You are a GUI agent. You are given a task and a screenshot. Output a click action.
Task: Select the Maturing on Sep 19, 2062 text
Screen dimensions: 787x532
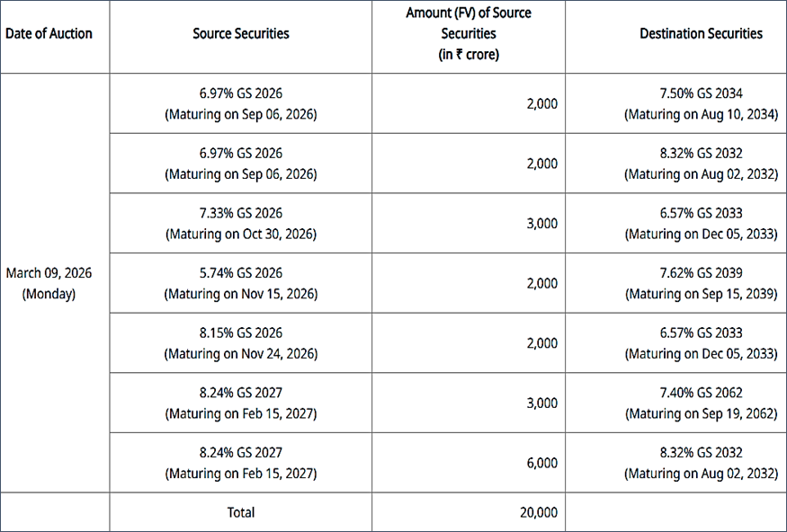(x=701, y=413)
